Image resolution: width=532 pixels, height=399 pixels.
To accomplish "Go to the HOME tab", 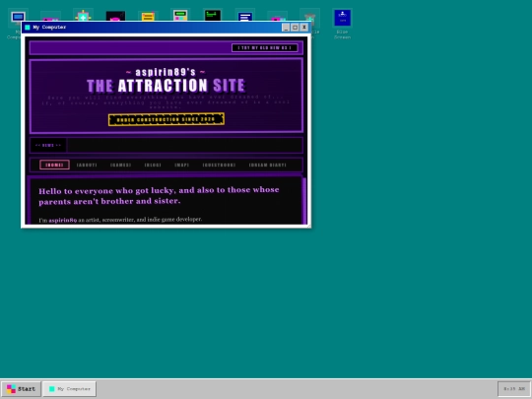I will [54, 165].
